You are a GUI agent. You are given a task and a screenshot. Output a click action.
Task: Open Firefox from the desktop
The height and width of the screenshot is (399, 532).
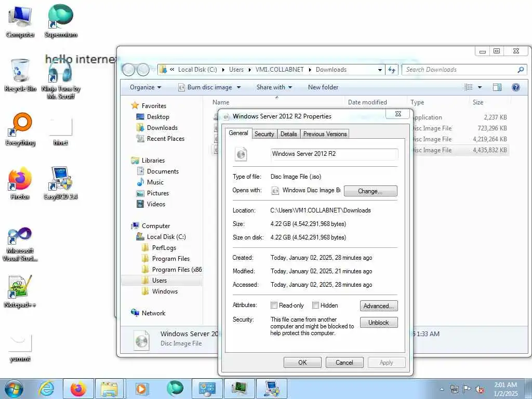[x=20, y=183]
